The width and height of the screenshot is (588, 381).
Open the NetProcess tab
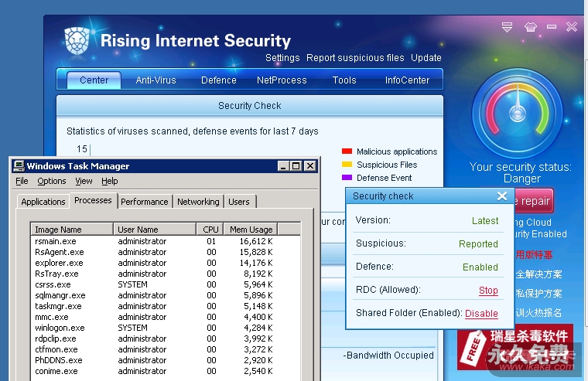(282, 80)
